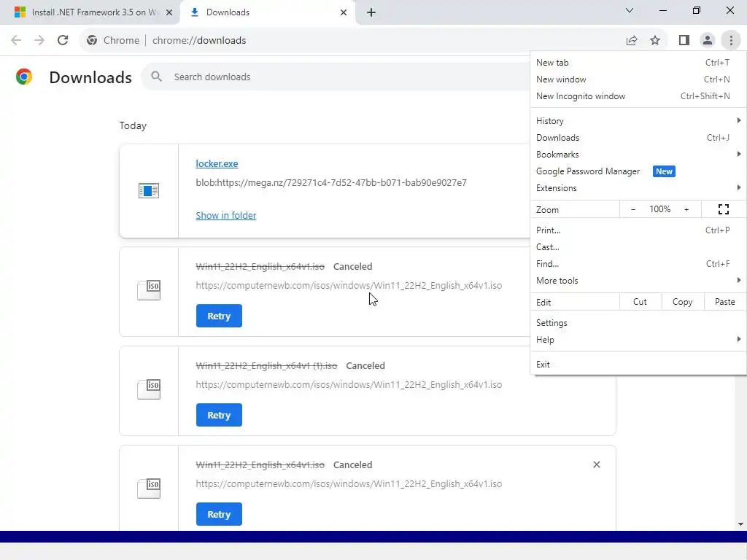Image resolution: width=747 pixels, height=560 pixels.
Task: Reload the downloads page
Action: [63, 41]
